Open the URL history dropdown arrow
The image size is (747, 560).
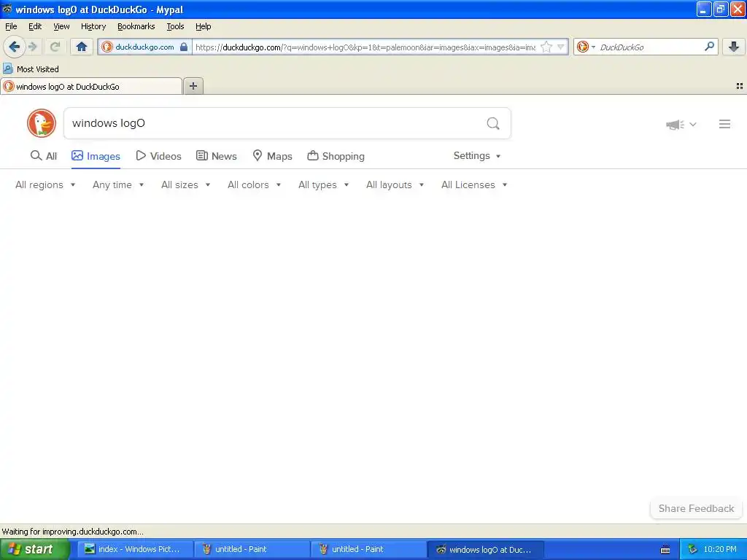click(561, 47)
